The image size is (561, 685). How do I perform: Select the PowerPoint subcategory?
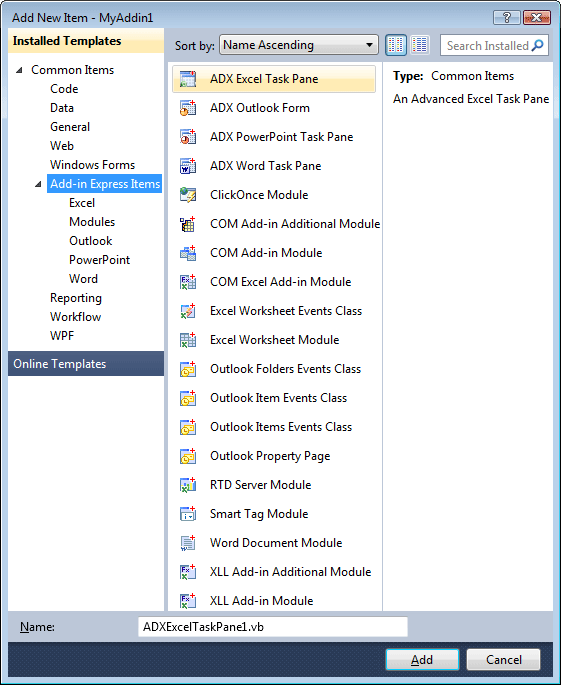[100, 260]
